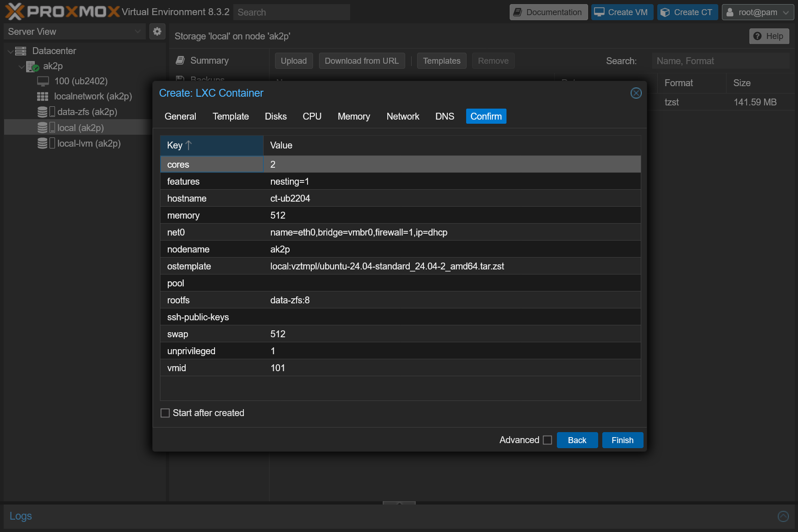The width and height of the screenshot is (798, 532).
Task: Click the Size column header
Action: (760, 83)
